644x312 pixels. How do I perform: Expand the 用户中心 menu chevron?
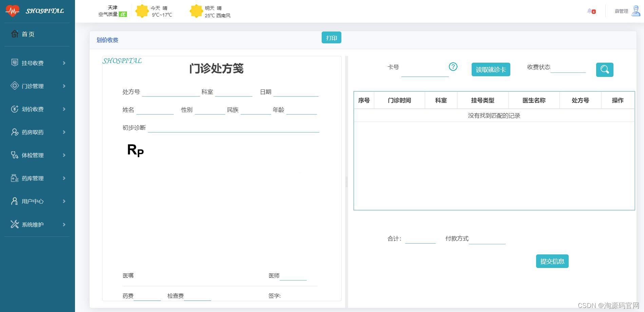[x=64, y=201]
